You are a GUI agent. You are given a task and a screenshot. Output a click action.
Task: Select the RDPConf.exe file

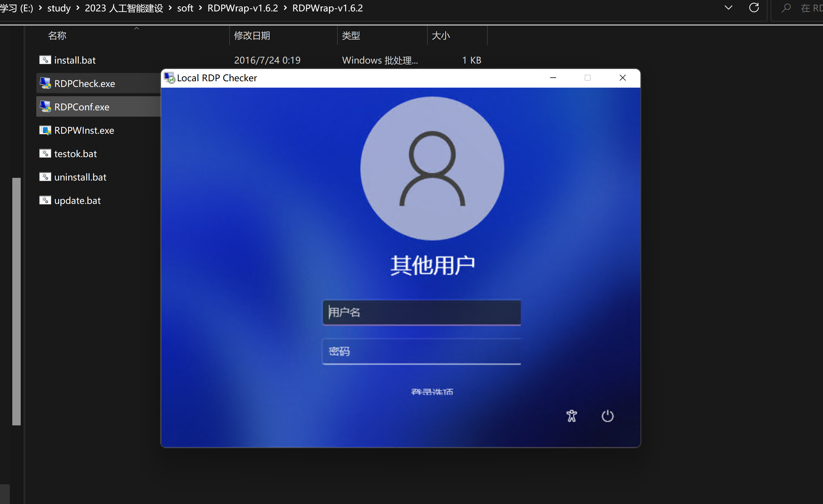82,107
